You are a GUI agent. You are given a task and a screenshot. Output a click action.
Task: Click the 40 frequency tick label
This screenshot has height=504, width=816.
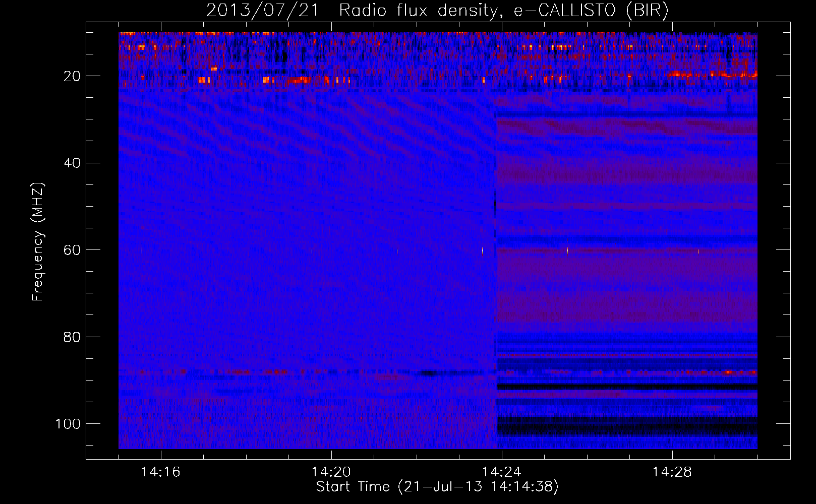point(72,163)
